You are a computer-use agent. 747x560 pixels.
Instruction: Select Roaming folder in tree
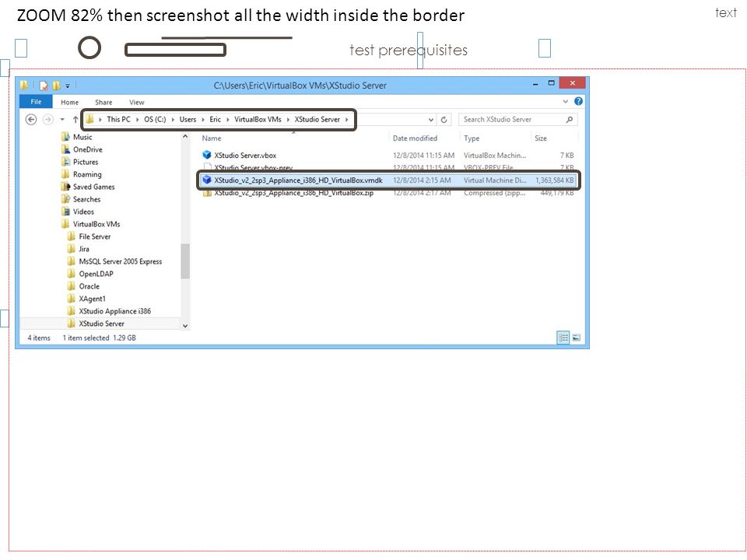tap(87, 174)
